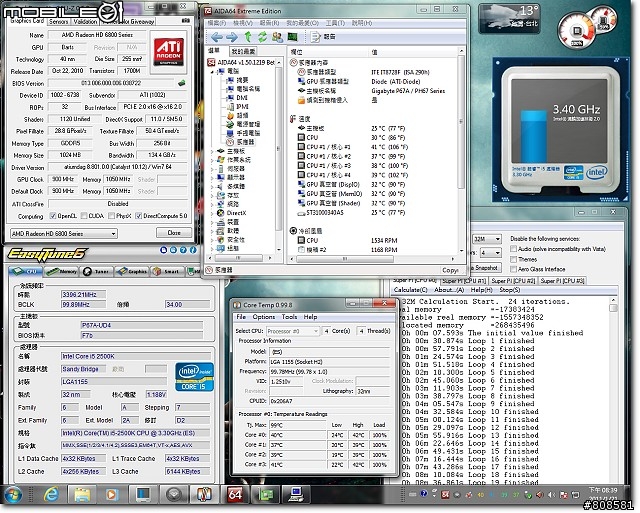The height and width of the screenshot is (513, 640).
Task: Toggle DirectCompute 5.0 checkbox in GPU-Z
Action: pos(138,216)
